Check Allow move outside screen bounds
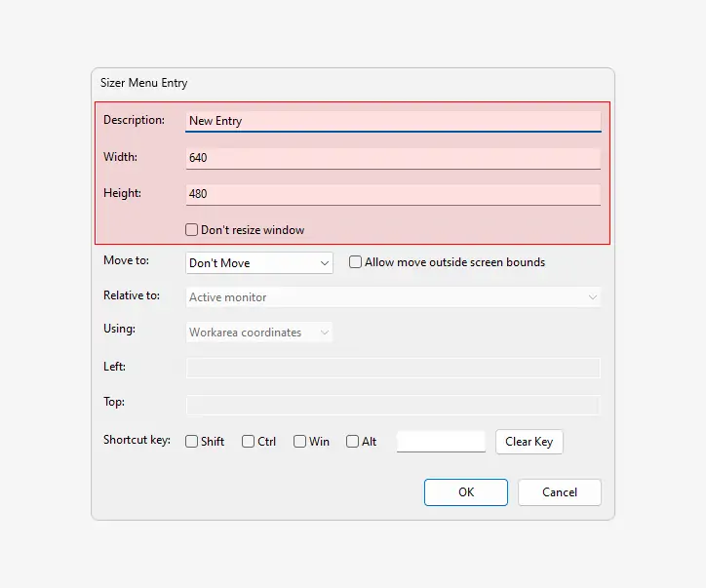This screenshot has height=588, width=706. (356, 262)
